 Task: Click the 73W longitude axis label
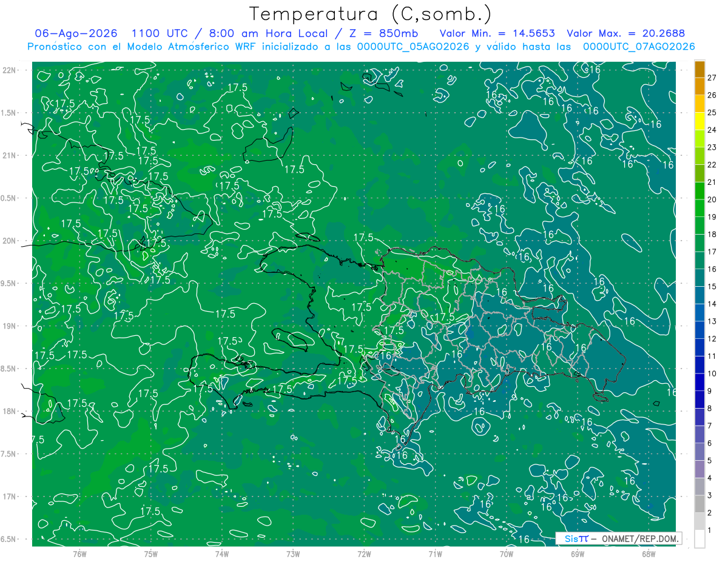293,554
